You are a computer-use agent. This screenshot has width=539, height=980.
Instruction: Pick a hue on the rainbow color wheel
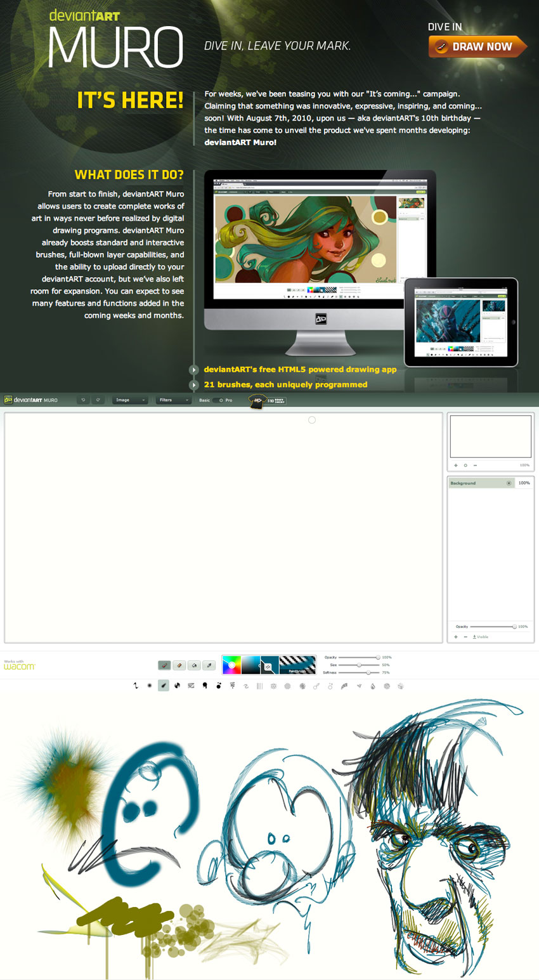231,665
